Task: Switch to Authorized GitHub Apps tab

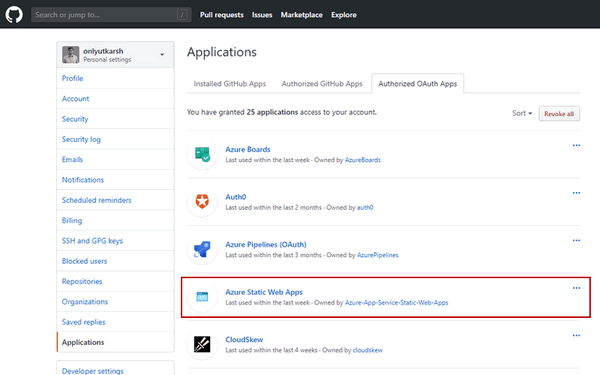Action: [x=322, y=84]
